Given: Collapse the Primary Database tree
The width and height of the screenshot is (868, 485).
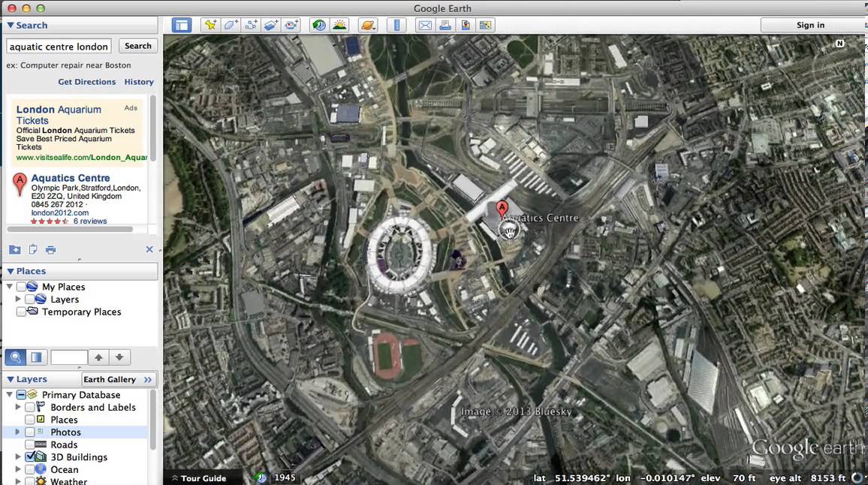Looking at the screenshot, I should click(x=10, y=395).
